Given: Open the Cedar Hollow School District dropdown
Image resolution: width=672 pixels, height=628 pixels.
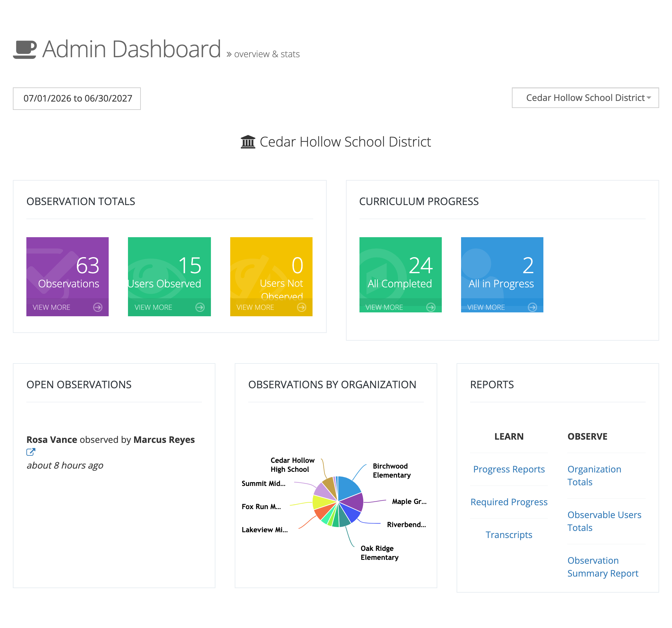Looking at the screenshot, I should click(585, 98).
